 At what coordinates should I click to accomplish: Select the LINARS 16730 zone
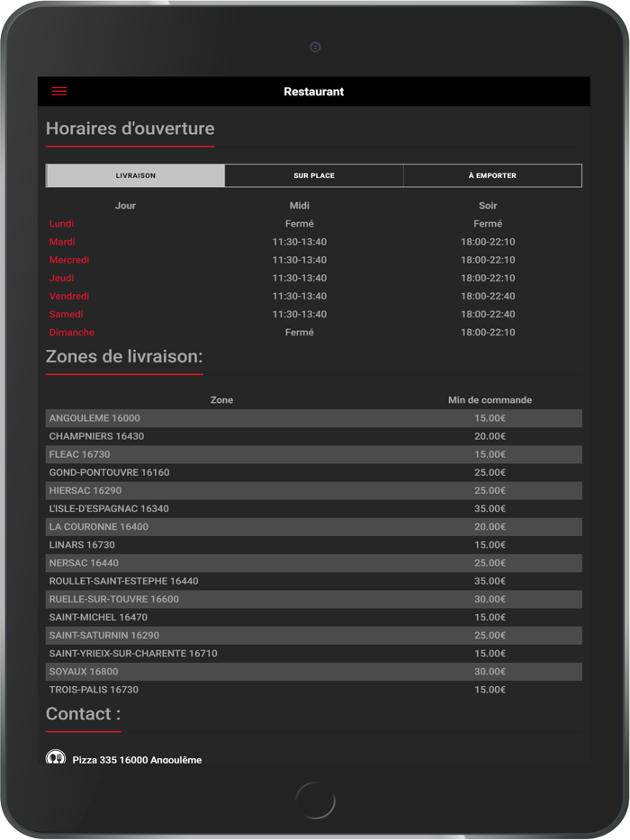(314, 545)
